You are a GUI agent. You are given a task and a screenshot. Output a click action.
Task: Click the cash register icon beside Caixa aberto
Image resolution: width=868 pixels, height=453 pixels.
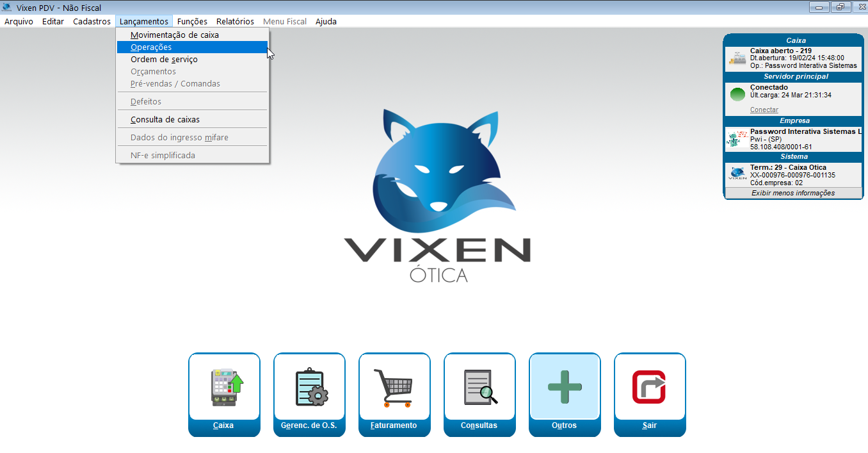point(737,58)
